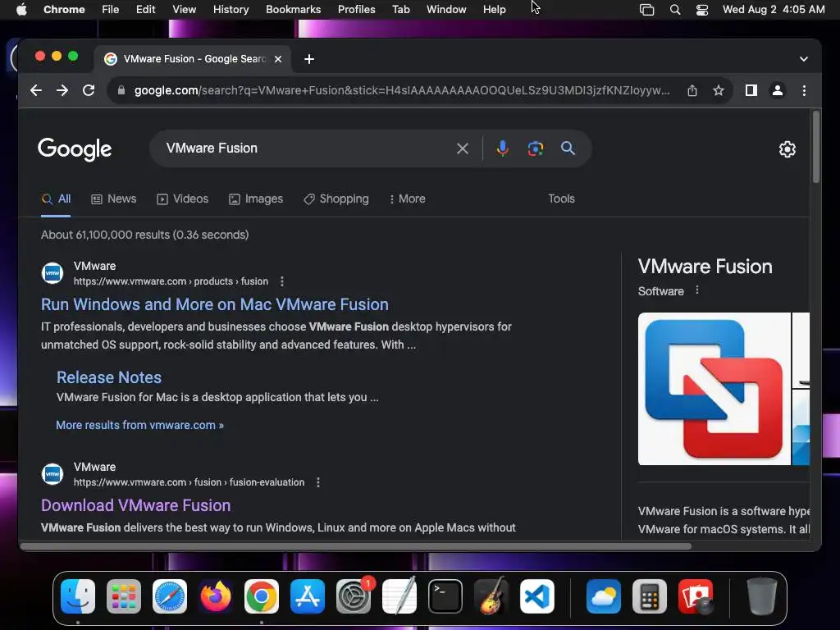Launch Terminal from the Dock
The width and height of the screenshot is (840, 630).
445,596
